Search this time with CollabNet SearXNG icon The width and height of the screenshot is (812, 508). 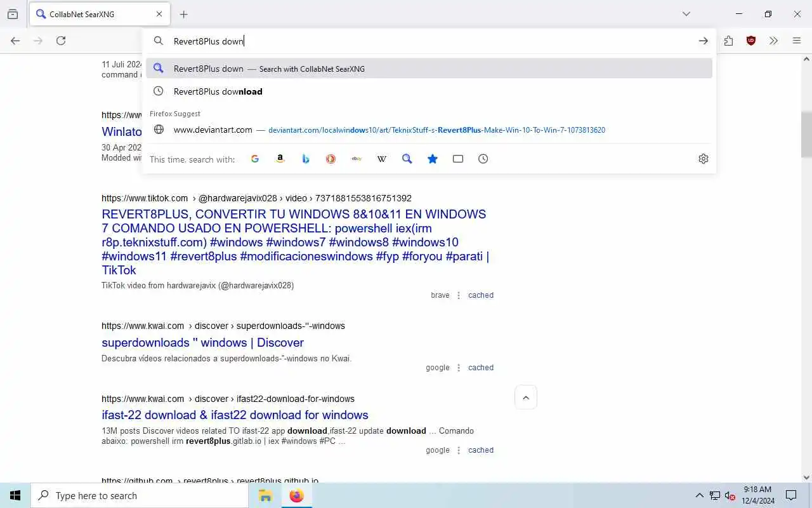[x=407, y=159]
